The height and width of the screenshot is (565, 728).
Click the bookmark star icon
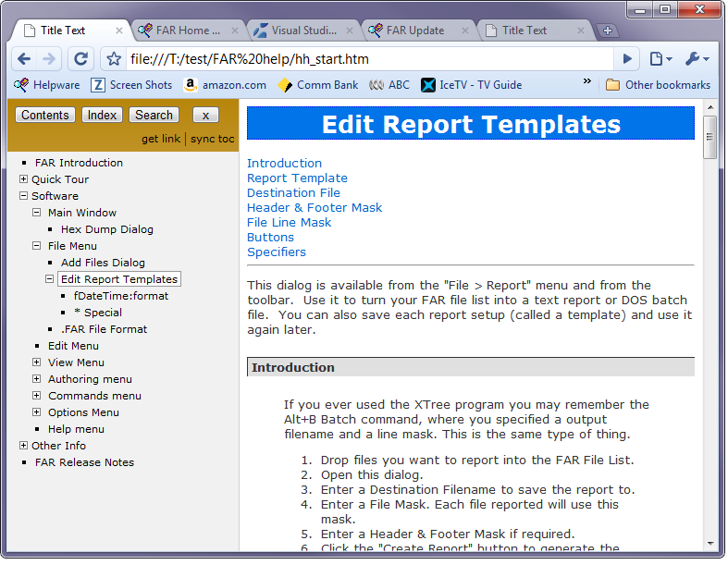[x=114, y=59]
